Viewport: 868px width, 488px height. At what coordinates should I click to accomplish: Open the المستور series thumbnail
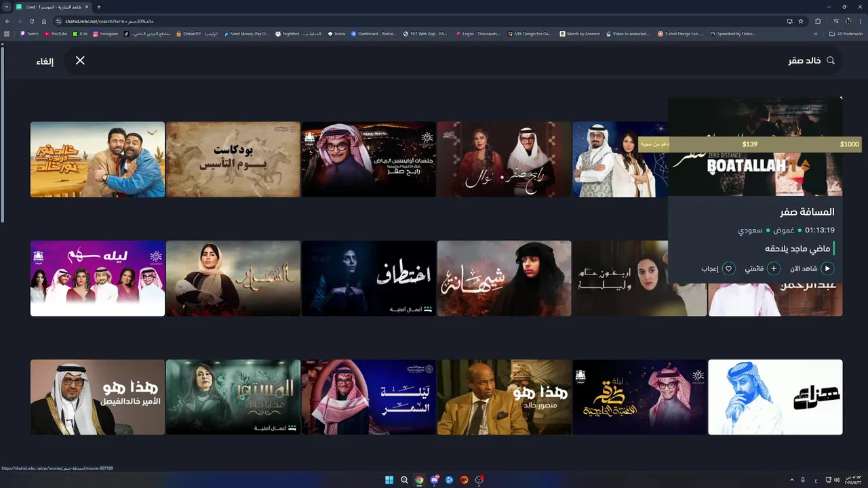point(233,397)
